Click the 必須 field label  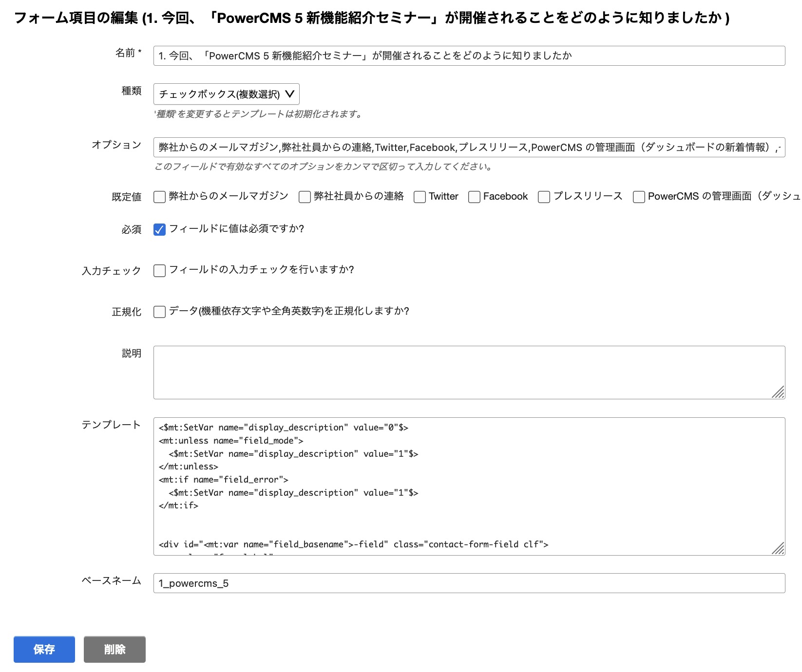pos(132,229)
